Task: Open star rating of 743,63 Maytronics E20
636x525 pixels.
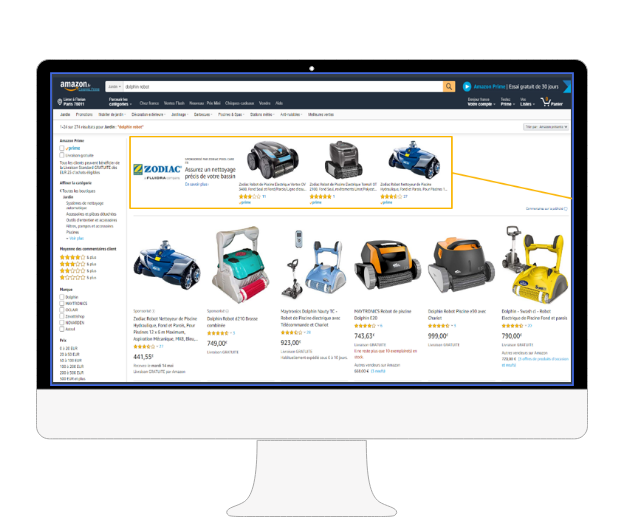Action: [365, 325]
